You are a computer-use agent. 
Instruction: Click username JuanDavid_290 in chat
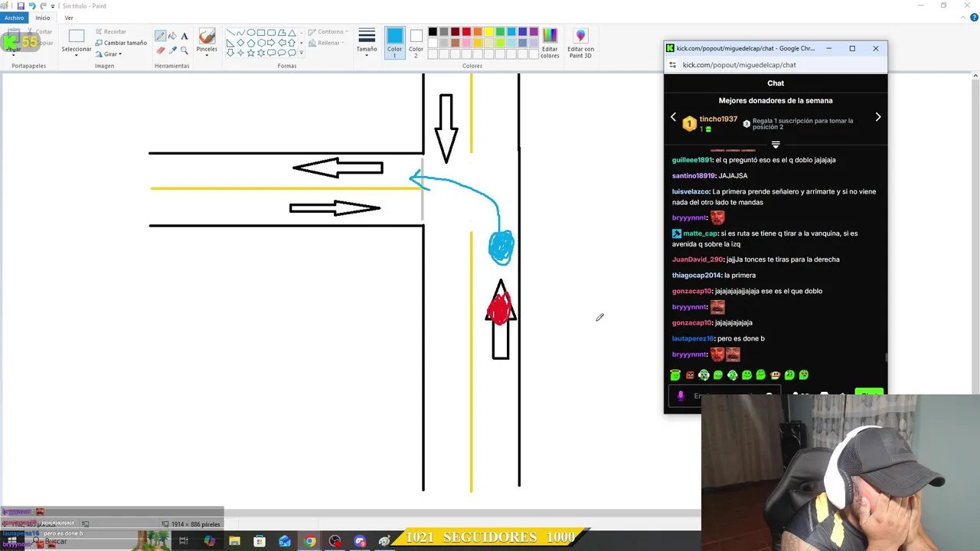click(x=697, y=259)
